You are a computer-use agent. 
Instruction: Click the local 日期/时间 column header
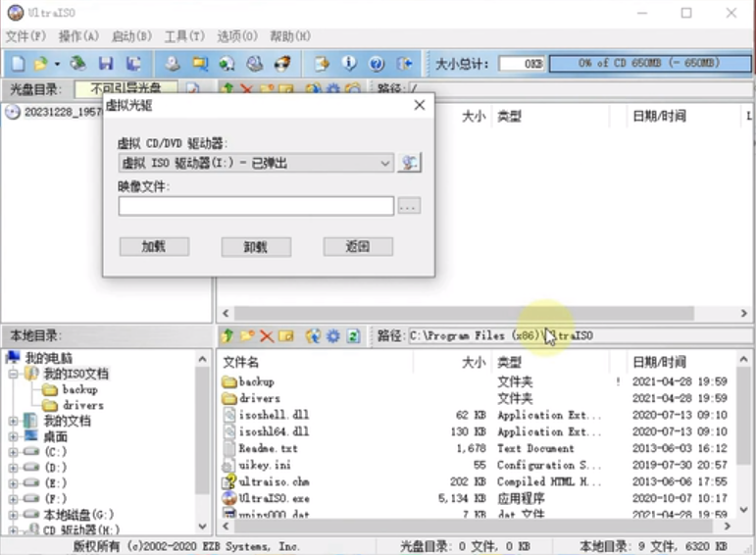(x=680, y=362)
